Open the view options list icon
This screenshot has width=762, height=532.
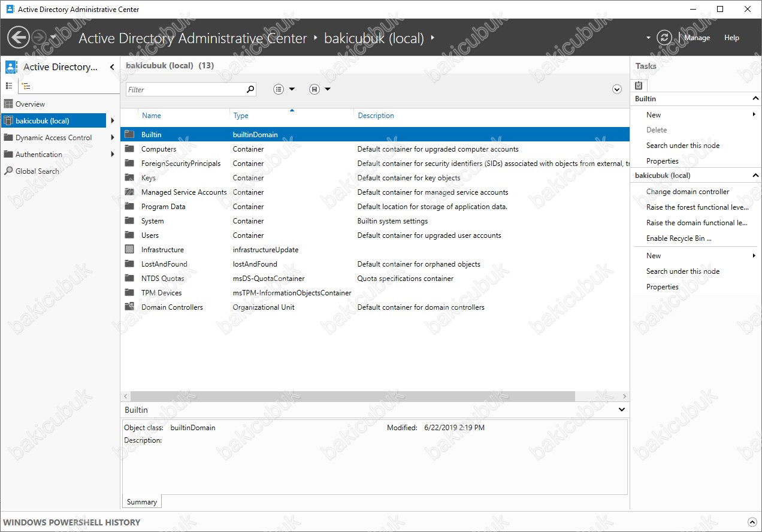point(279,89)
